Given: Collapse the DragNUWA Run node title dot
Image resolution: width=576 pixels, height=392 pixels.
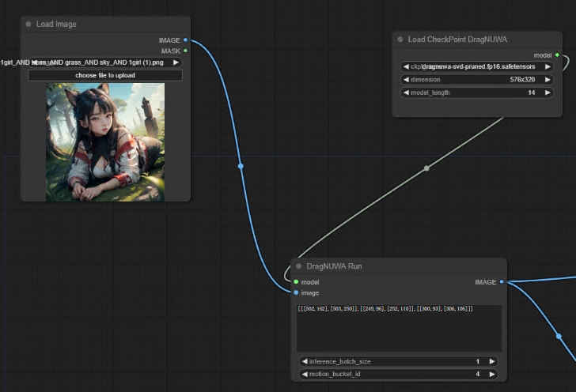Looking at the screenshot, I should coord(298,266).
